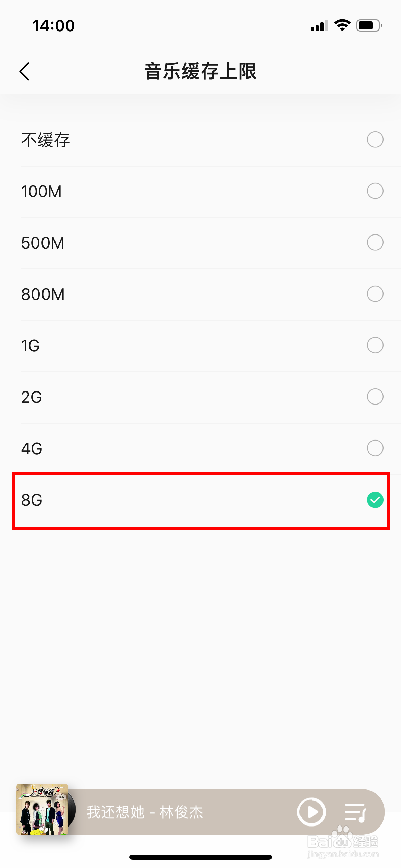Select the 100M radio button

(375, 191)
